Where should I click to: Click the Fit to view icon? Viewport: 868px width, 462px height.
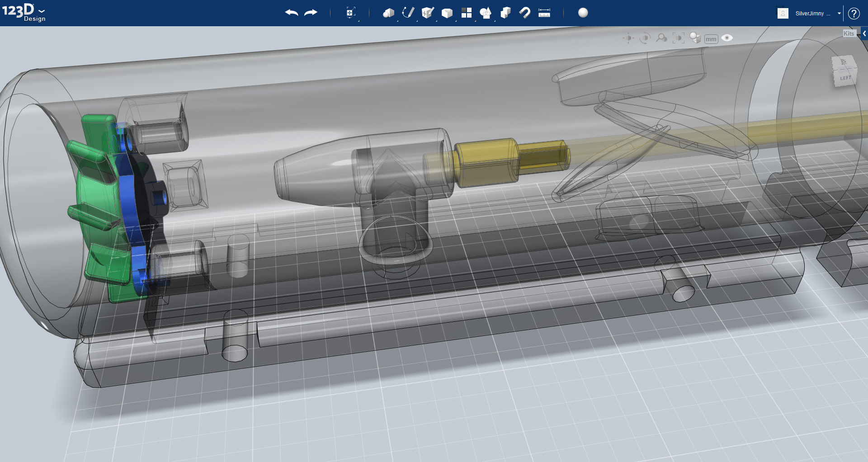pos(678,38)
